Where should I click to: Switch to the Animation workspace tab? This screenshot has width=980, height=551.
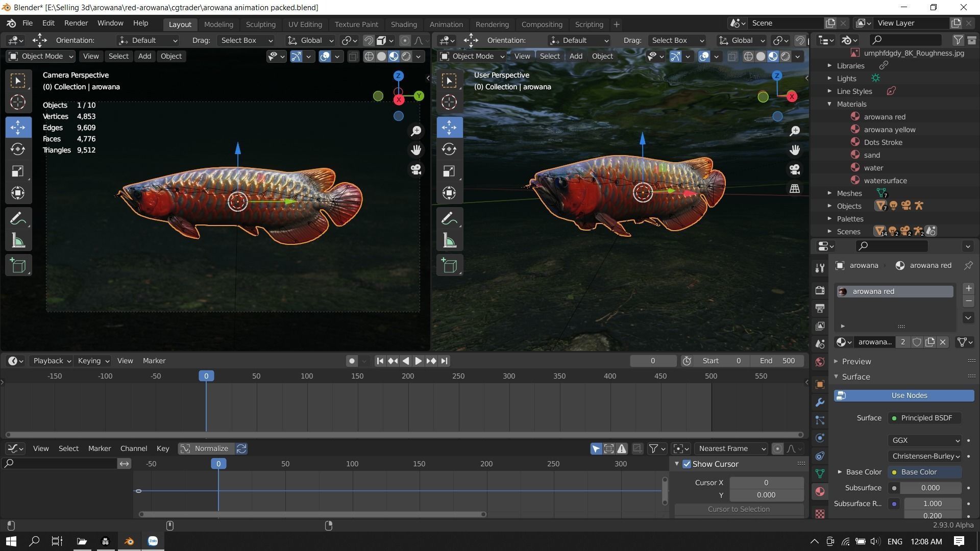pos(446,24)
